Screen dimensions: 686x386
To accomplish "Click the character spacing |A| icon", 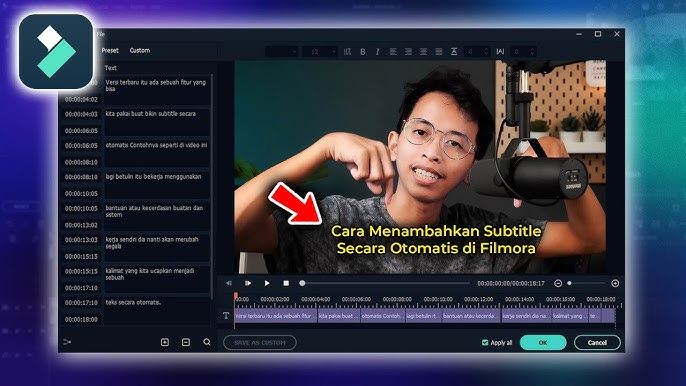I will (500, 52).
